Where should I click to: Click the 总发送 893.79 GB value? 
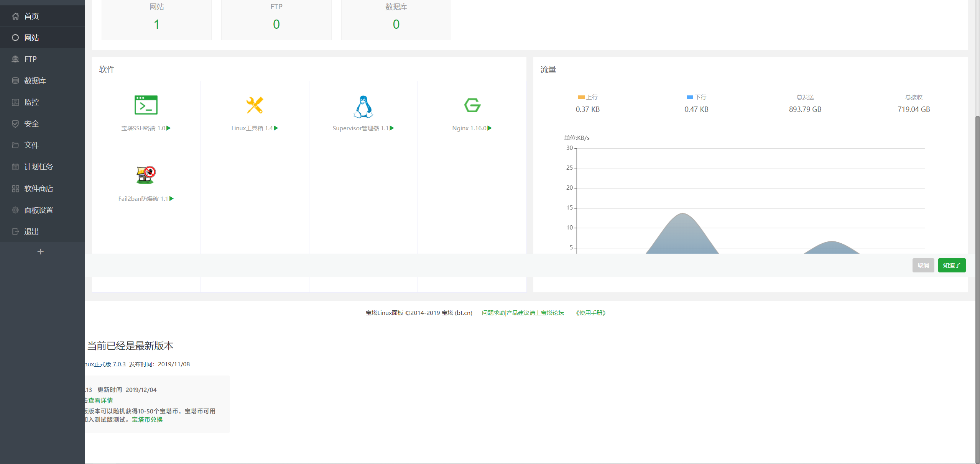click(x=805, y=109)
